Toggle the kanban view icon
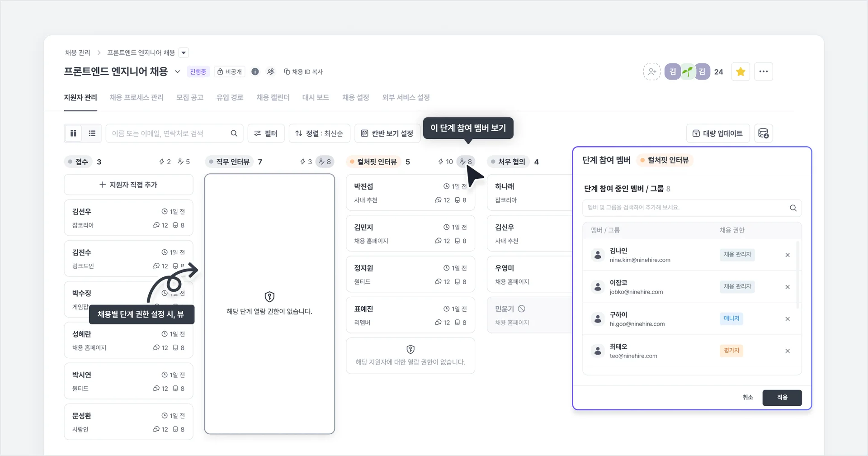 point(73,133)
